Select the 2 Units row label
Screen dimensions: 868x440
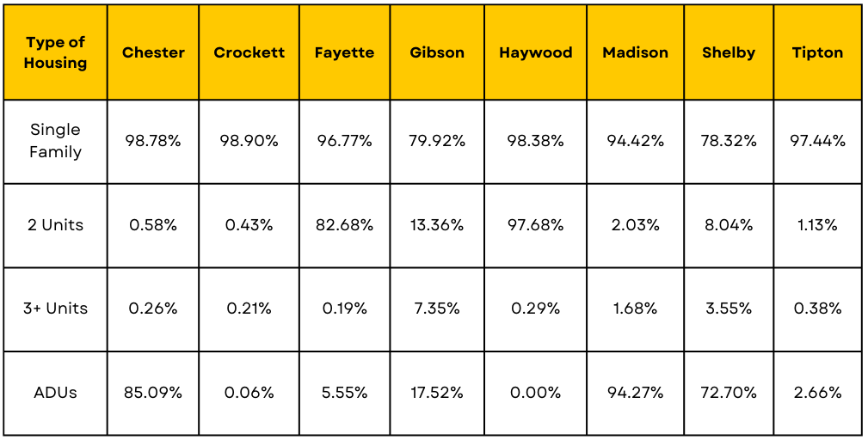[x=56, y=225]
